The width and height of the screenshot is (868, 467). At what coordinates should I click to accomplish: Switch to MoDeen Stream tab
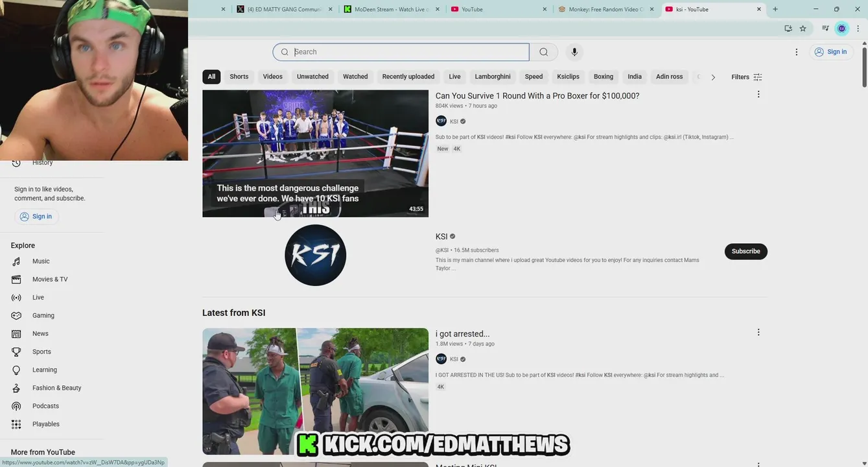coord(392,9)
